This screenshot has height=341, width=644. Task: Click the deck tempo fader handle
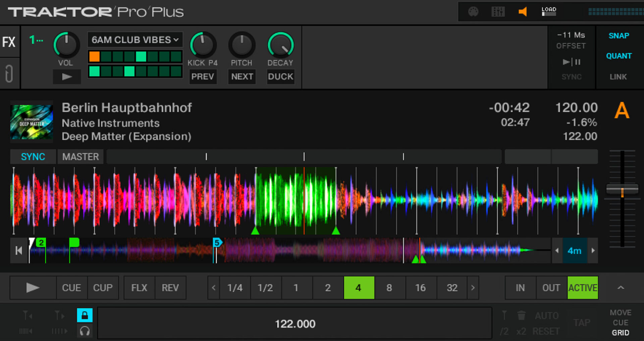[622, 190]
